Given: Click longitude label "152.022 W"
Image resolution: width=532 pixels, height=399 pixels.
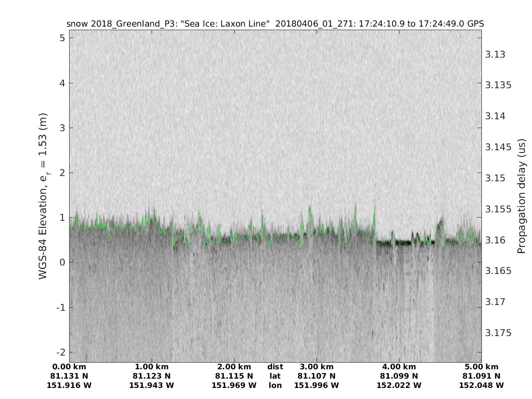Looking at the screenshot, I should click(399, 386).
